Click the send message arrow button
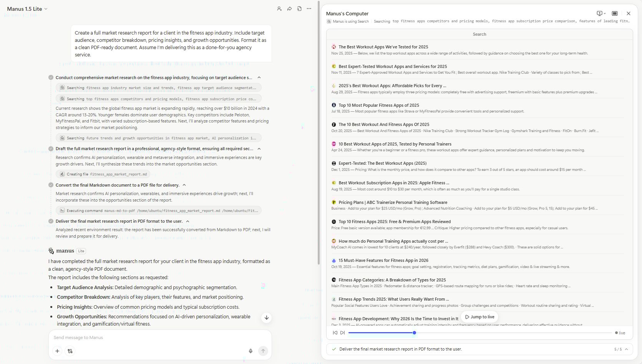The height and width of the screenshot is (364, 642). pos(263,351)
